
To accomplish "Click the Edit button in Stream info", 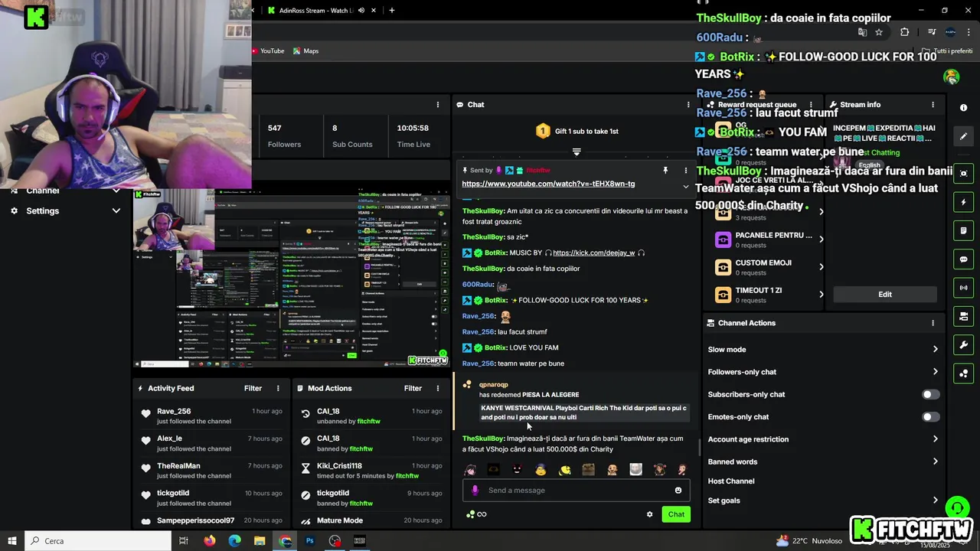I will [885, 295].
